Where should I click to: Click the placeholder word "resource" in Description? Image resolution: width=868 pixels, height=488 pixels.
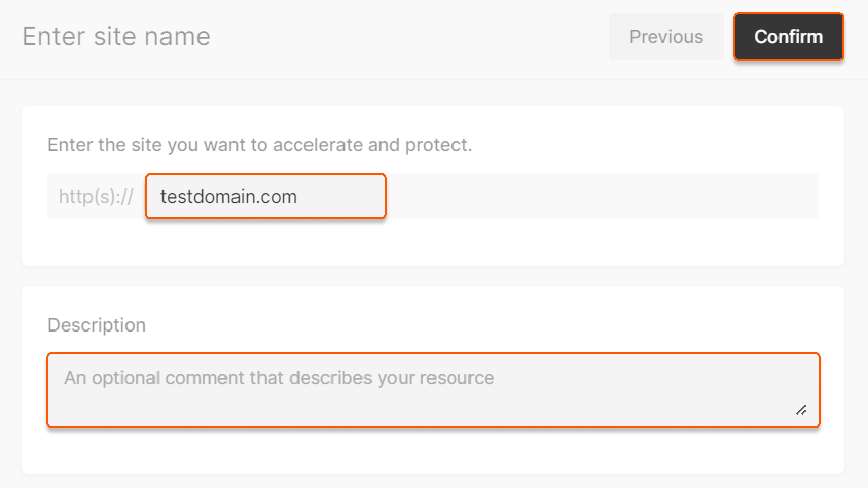tap(457, 378)
